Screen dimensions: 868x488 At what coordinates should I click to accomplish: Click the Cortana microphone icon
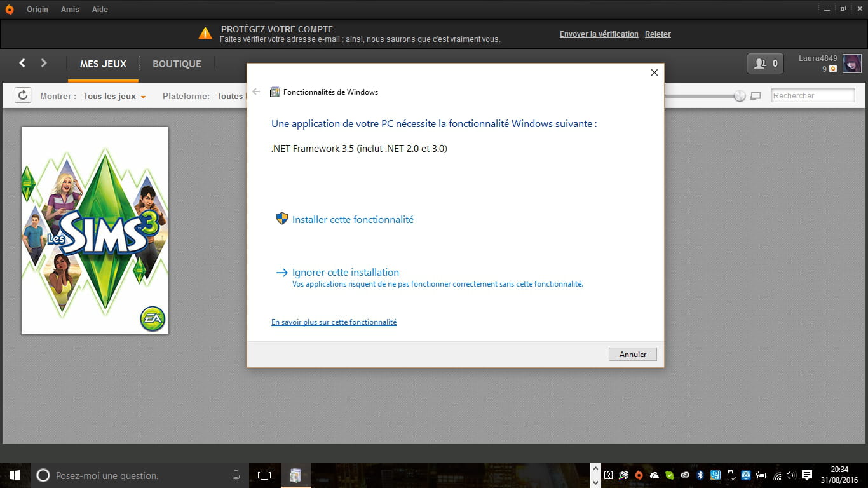pyautogui.click(x=236, y=475)
